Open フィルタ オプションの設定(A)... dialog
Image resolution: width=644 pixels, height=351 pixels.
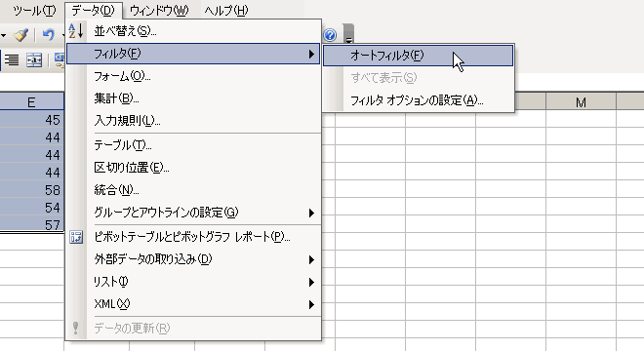coord(418,100)
